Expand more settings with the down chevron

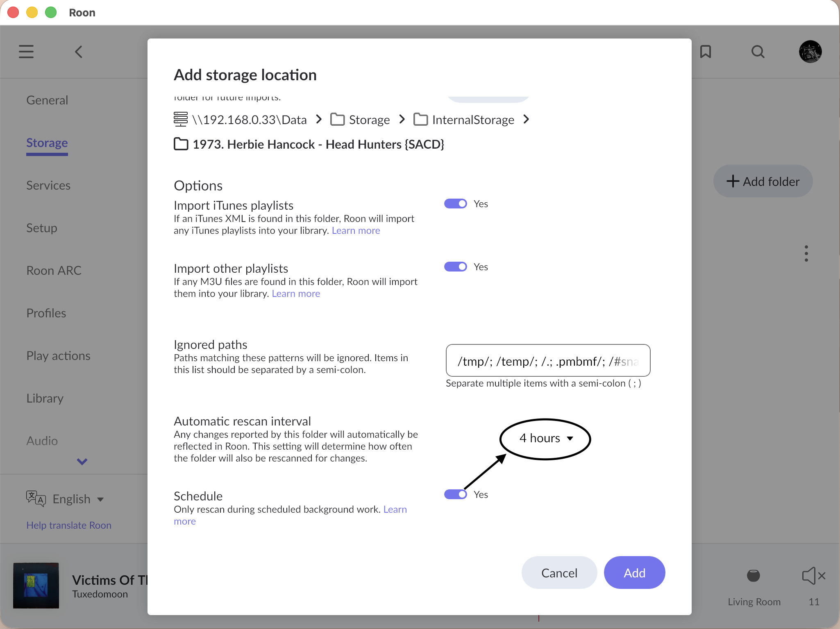click(x=82, y=462)
